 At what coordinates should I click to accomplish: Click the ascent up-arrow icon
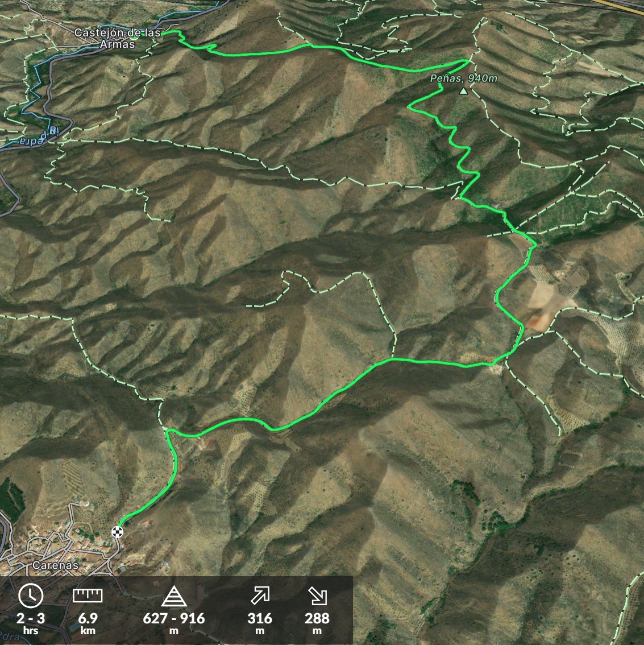click(260, 596)
